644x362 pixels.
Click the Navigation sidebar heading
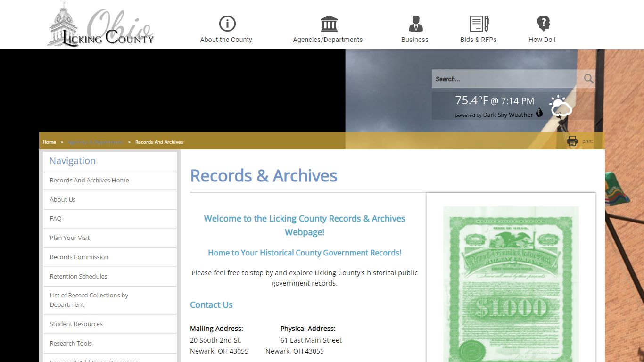click(x=72, y=161)
